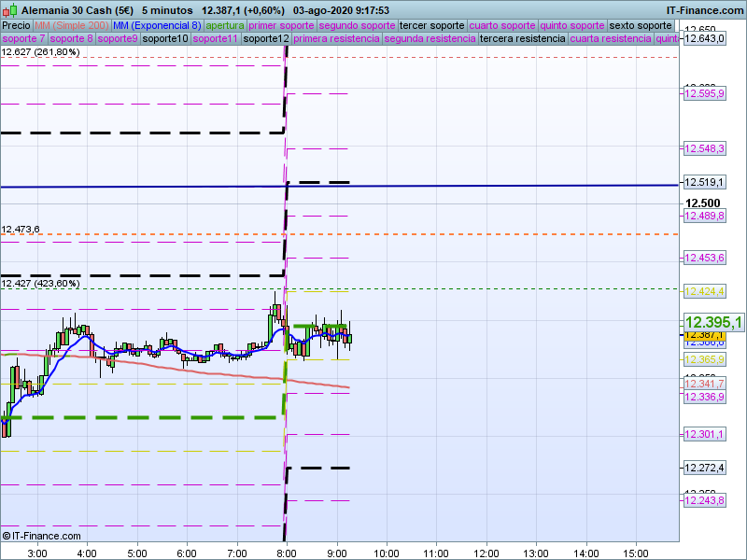The height and width of the screenshot is (560, 747).
Task: Select the primer soporte label
Action: pos(282,25)
